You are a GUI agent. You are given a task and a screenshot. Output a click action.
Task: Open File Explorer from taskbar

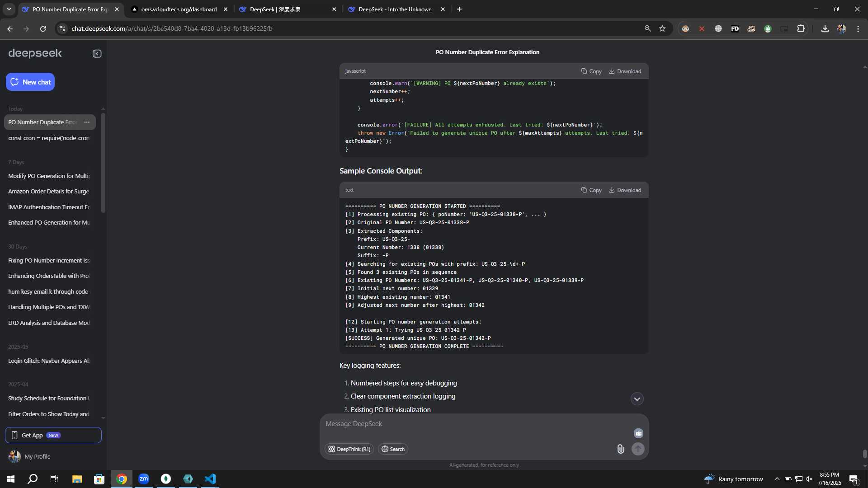tap(77, 479)
